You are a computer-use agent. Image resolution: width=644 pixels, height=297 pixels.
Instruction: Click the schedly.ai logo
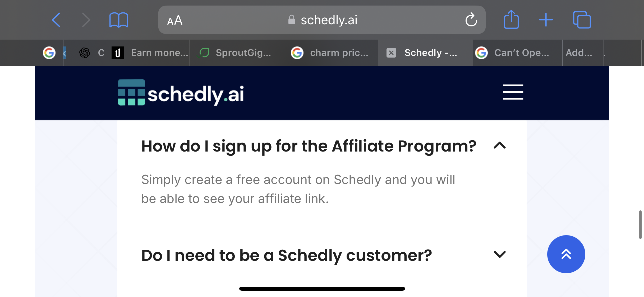tap(181, 92)
